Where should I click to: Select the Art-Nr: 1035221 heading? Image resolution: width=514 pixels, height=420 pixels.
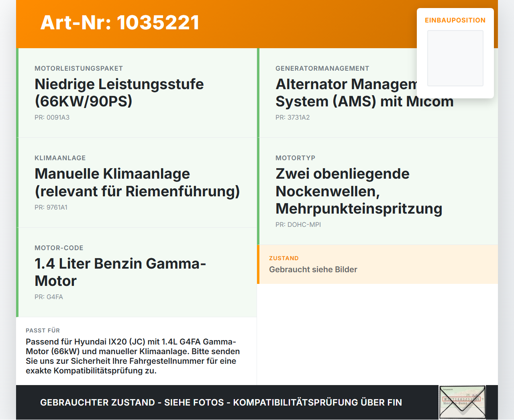coord(120,22)
